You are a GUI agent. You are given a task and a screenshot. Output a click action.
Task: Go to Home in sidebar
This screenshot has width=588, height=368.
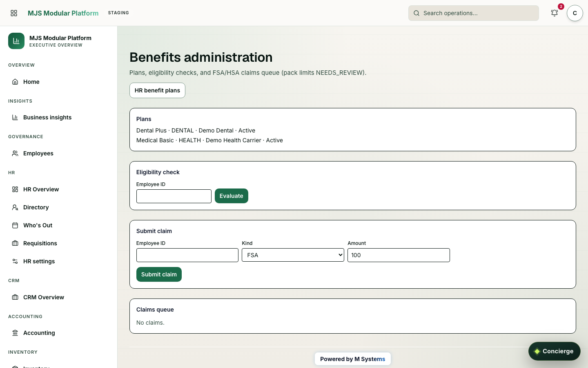coord(58,82)
